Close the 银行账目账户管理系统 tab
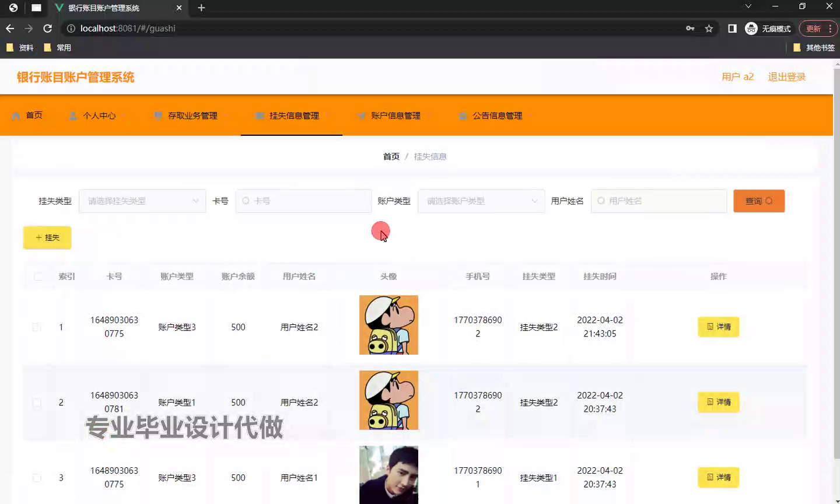Viewport: 840px width, 504px height. (179, 8)
